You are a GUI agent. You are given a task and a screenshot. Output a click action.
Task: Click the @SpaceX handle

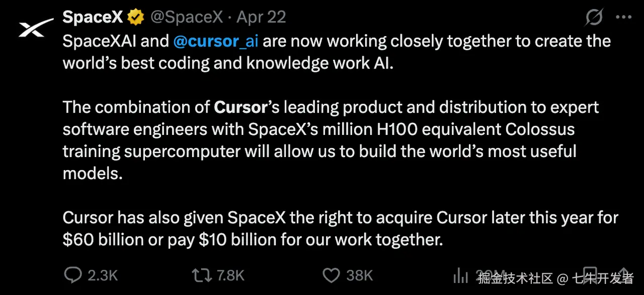pos(186,17)
